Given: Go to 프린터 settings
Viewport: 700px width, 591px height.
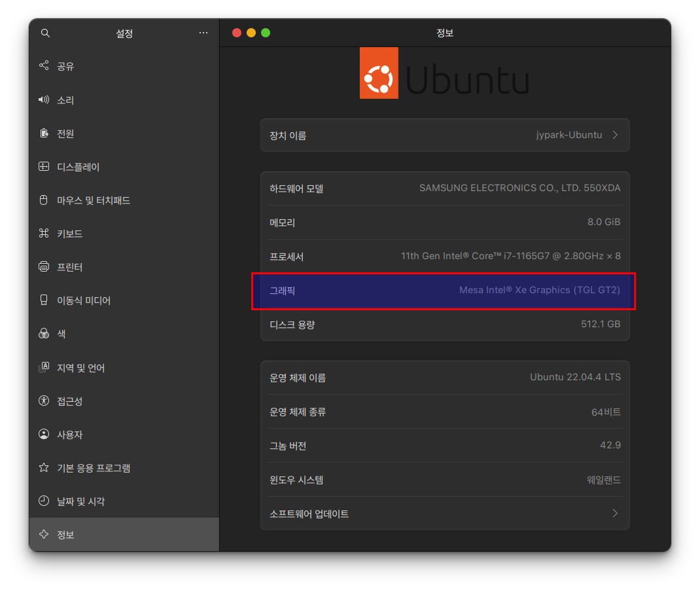Looking at the screenshot, I should tap(124, 267).
